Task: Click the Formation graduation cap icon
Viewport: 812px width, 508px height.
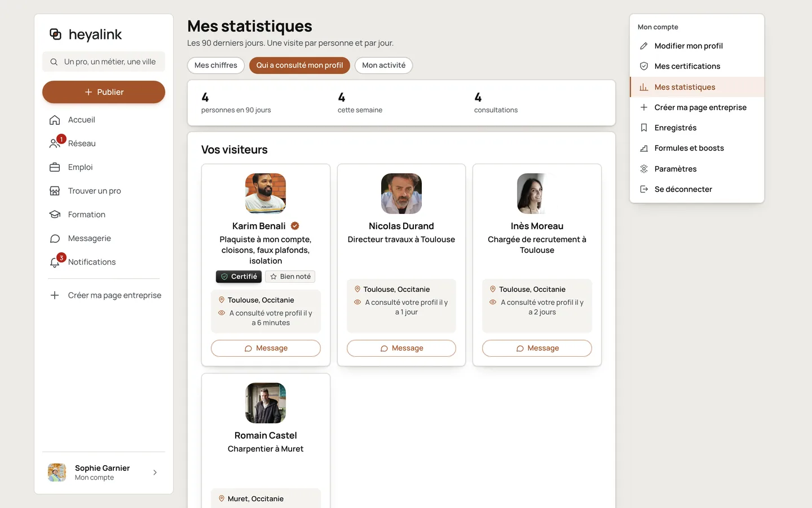Action: [x=55, y=214]
